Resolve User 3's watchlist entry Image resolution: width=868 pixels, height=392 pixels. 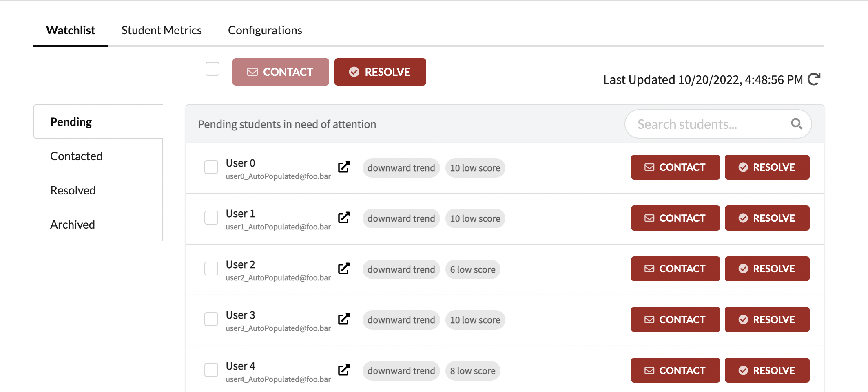click(767, 319)
